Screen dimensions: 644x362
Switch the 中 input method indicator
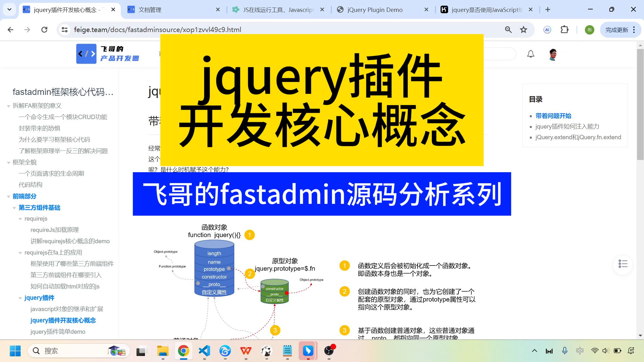click(x=580, y=351)
